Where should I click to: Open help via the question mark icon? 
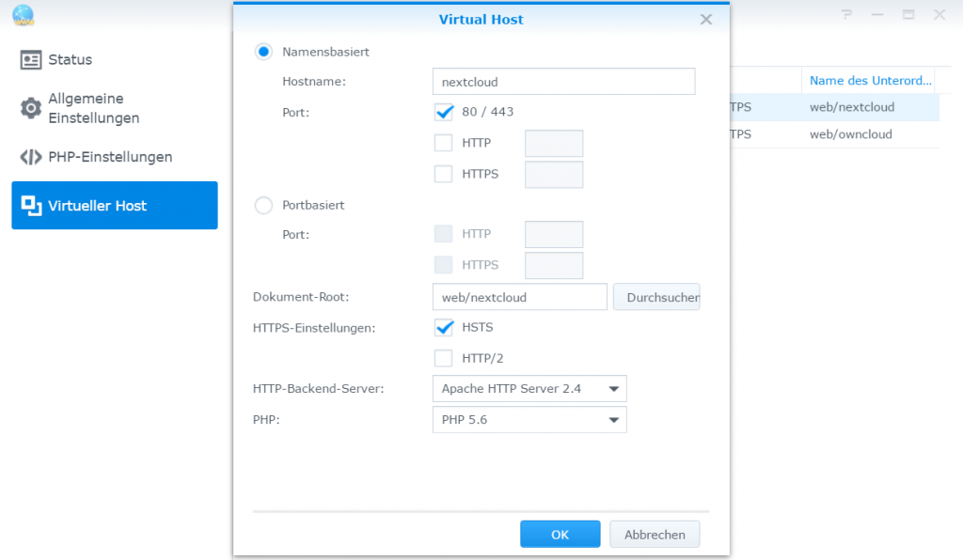point(845,14)
